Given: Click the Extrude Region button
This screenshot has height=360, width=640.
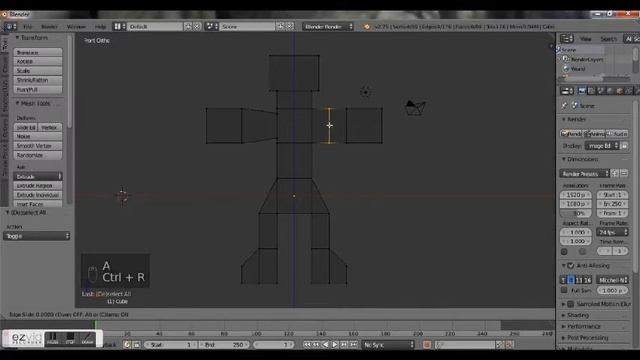Looking at the screenshot, I should coord(38,186).
